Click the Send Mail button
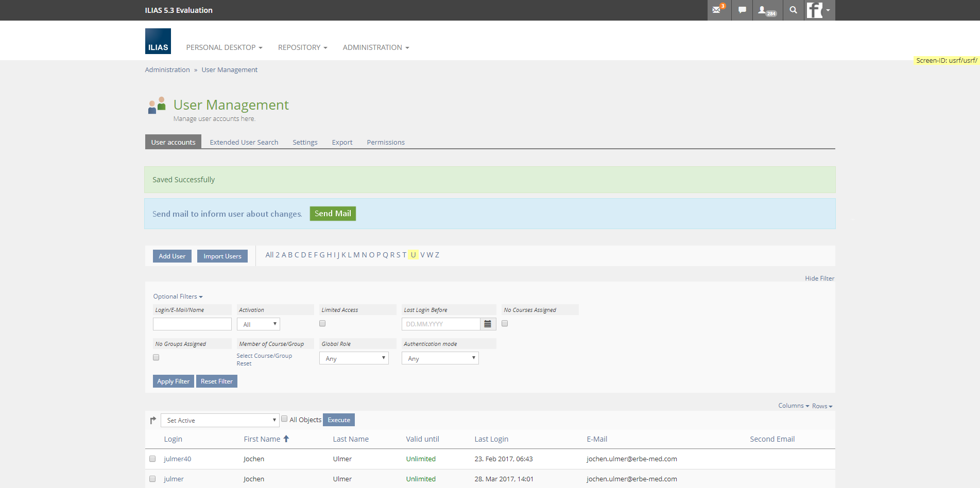This screenshot has width=980, height=488. coord(333,214)
